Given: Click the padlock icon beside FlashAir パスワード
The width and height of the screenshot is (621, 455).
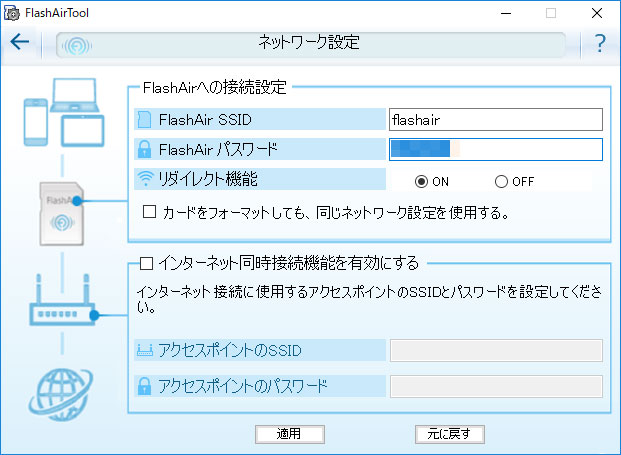Looking at the screenshot, I should coord(145,149).
